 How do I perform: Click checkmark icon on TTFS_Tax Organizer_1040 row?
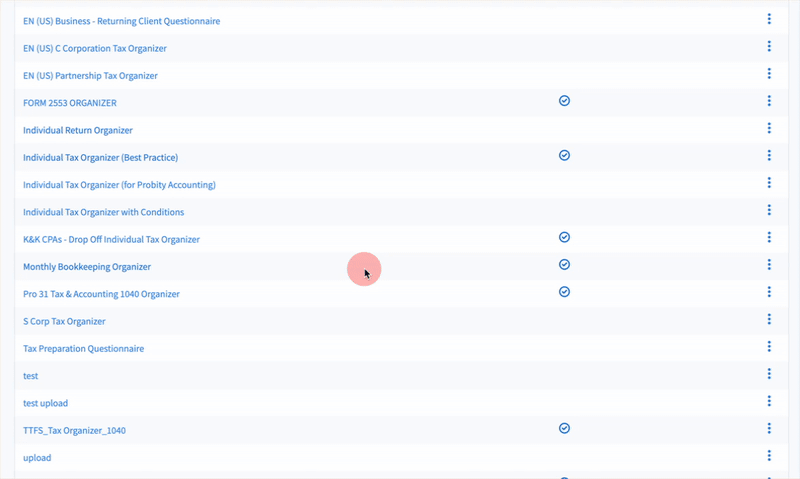click(x=564, y=428)
